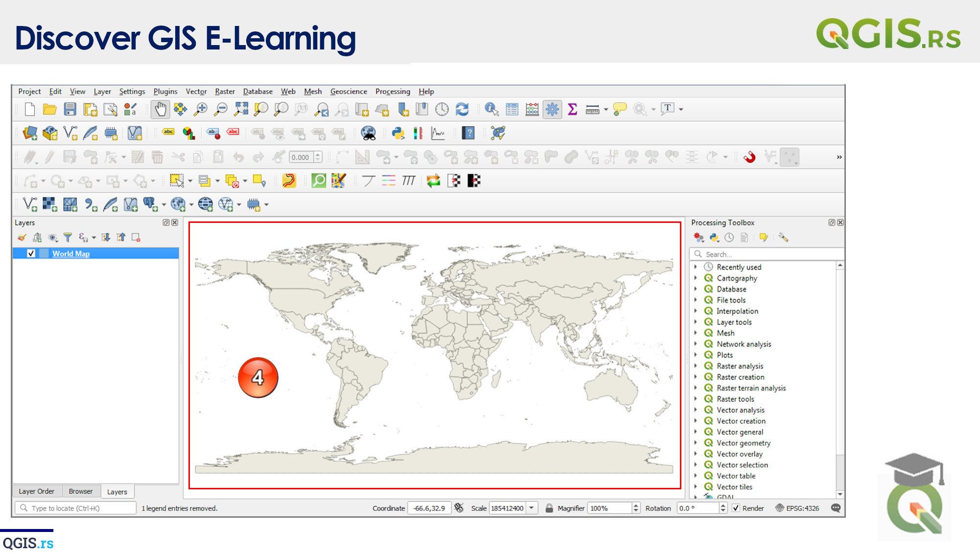Open the Python console icon
This screenshot has height=554, width=980.
398,133
